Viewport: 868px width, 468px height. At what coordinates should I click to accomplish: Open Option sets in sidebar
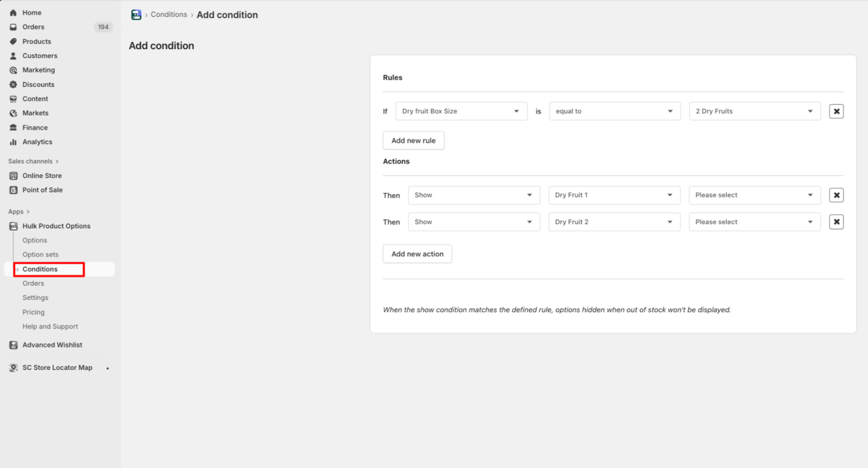click(41, 254)
